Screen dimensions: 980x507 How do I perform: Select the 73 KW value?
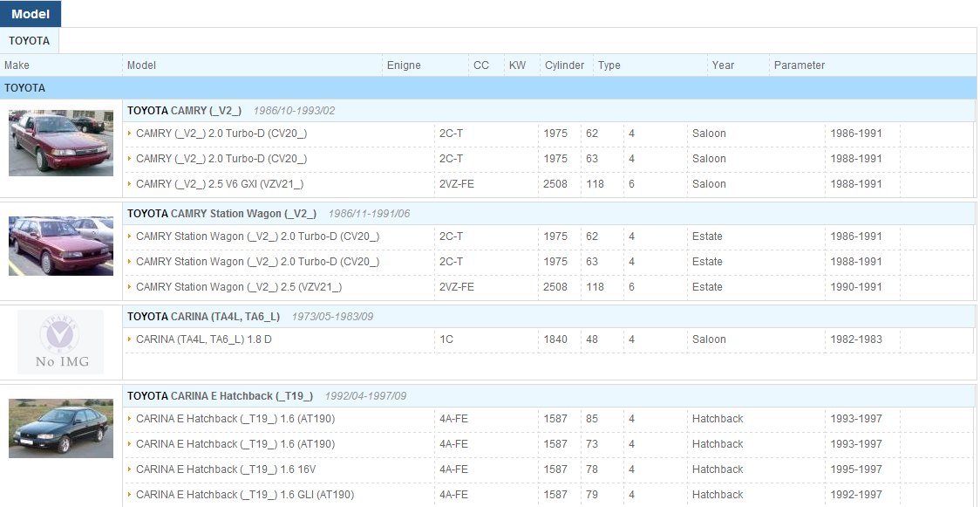592,444
